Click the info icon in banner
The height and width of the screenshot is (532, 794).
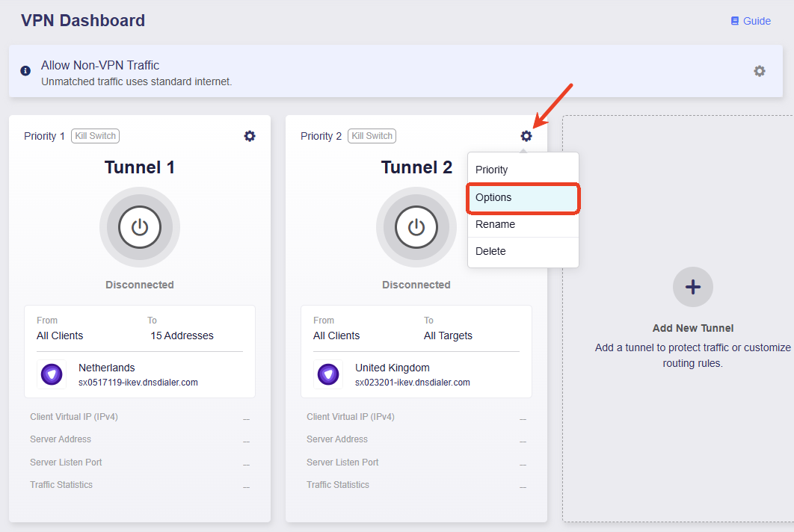(25, 71)
